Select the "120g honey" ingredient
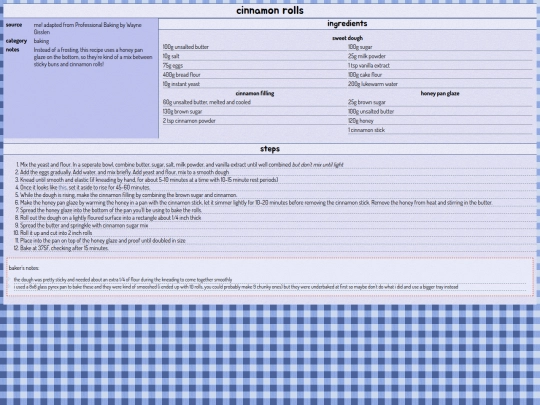 pos(361,121)
